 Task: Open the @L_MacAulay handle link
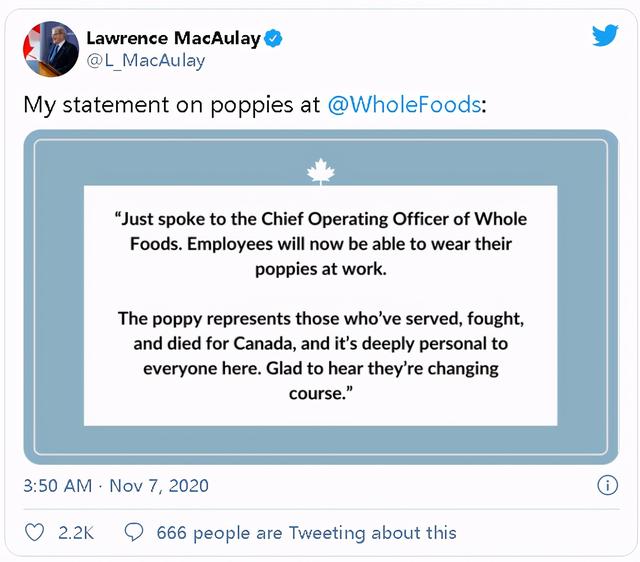146,61
